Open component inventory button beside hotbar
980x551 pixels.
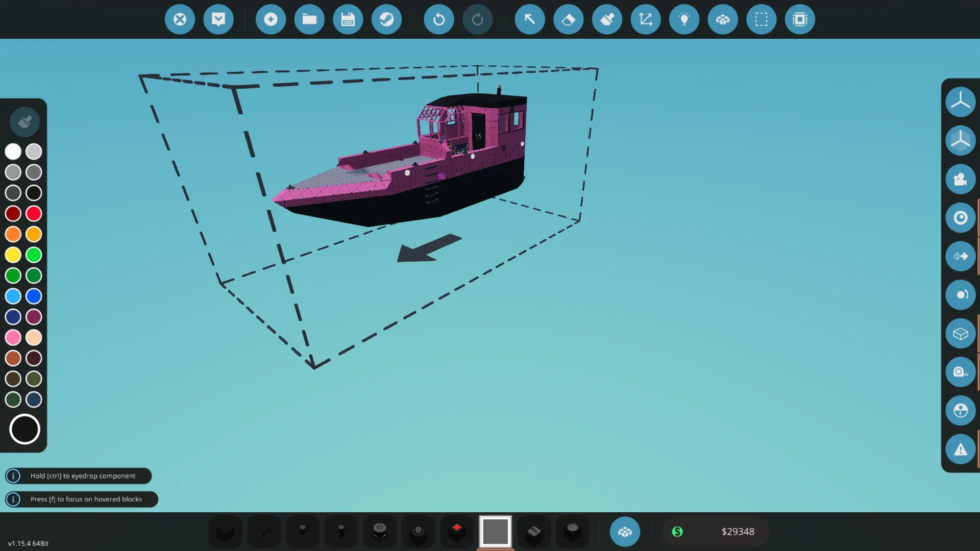[x=625, y=532]
